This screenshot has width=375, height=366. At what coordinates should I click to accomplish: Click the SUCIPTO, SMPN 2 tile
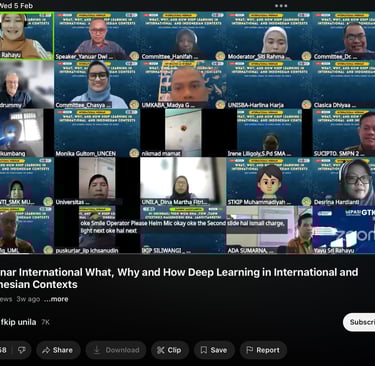click(344, 133)
